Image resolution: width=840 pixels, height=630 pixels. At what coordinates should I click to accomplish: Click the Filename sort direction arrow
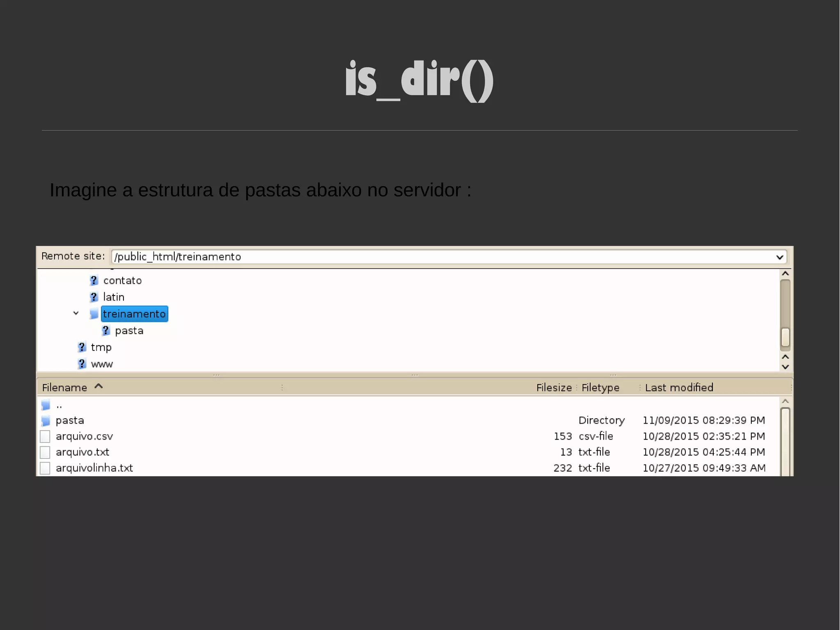pyautogui.click(x=98, y=386)
